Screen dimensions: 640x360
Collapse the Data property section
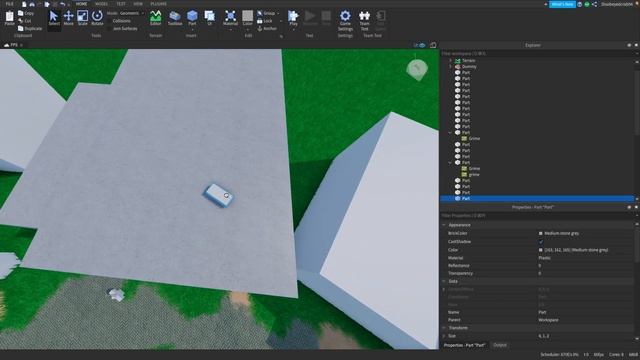click(x=444, y=281)
